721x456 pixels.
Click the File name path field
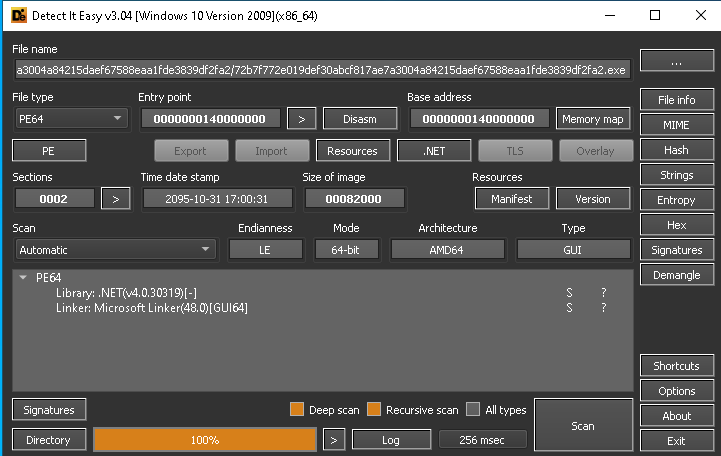pyautogui.click(x=321, y=70)
